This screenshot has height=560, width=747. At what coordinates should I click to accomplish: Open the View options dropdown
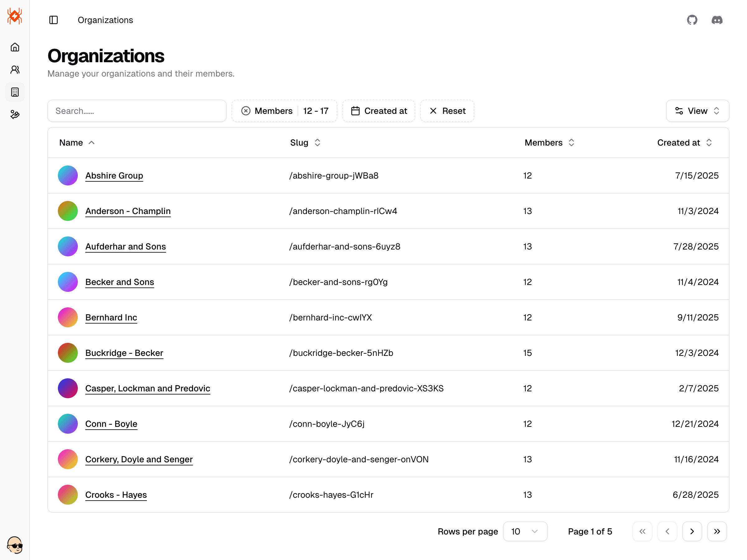point(698,111)
